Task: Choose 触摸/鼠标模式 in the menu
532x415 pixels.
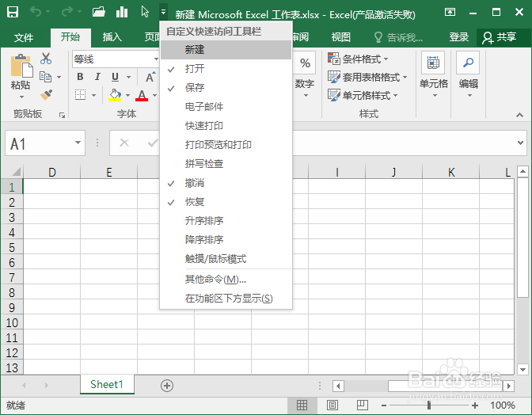Action: (x=226, y=259)
